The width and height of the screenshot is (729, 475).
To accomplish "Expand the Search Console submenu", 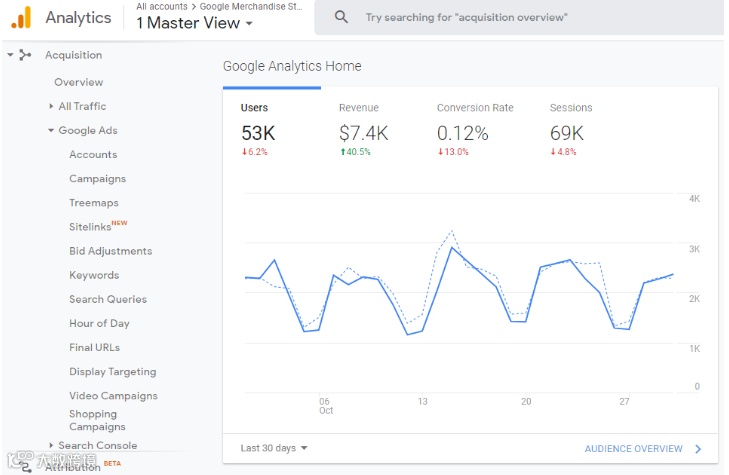I will click(51, 445).
